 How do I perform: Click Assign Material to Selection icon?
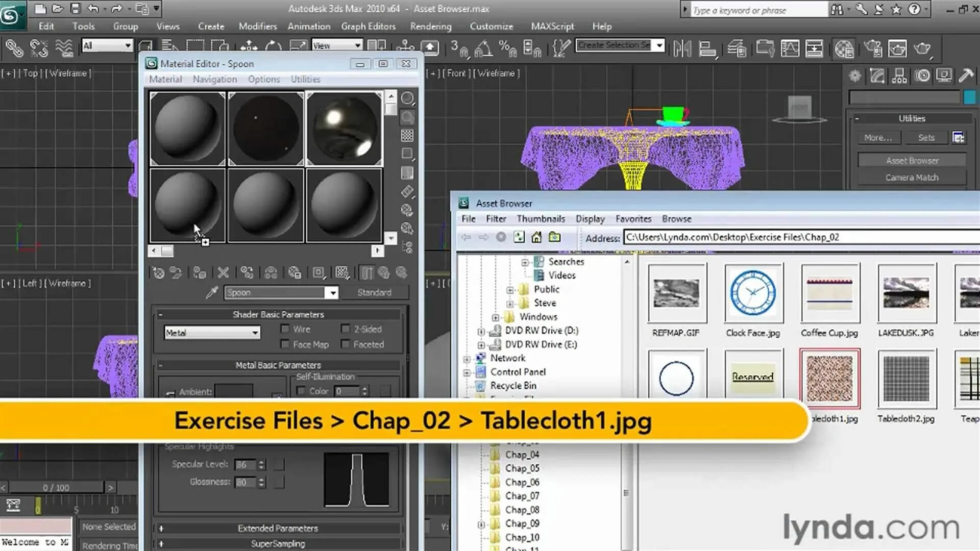(x=200, y=273)
